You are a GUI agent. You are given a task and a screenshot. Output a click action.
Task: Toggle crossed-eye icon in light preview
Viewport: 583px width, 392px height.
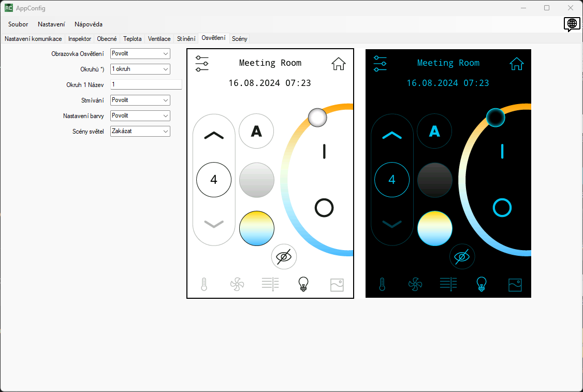click(x=284, y=257)
